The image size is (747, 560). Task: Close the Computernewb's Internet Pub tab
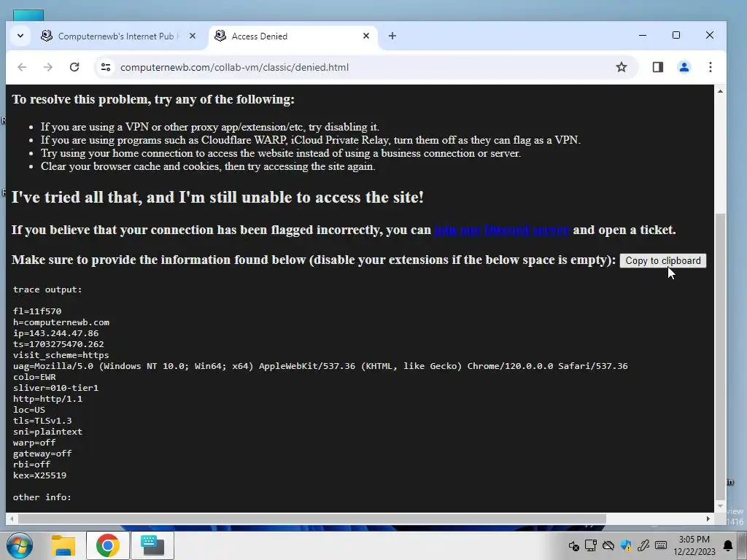click(193, 36)
